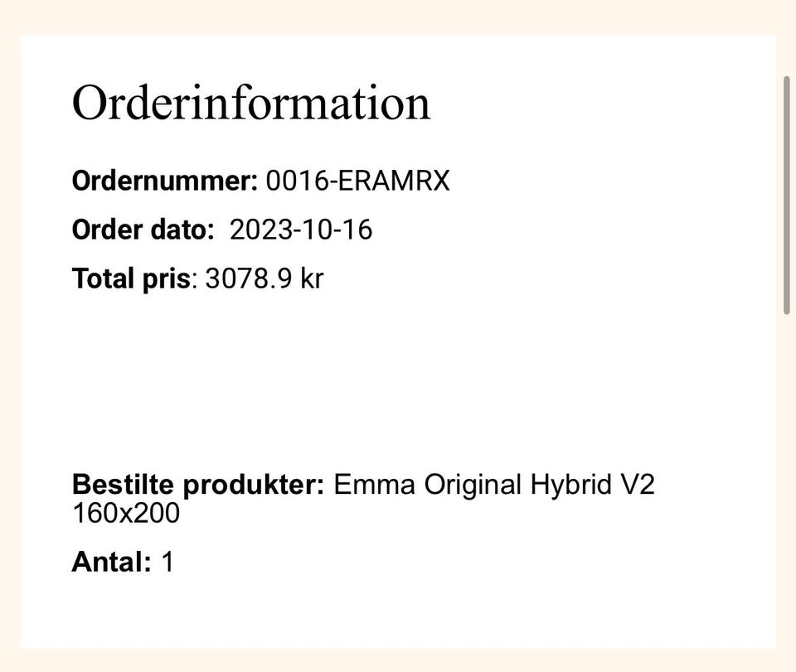Click the kr currency text
This screenshot has width=796, height=672.
click(x=312, y=278)
